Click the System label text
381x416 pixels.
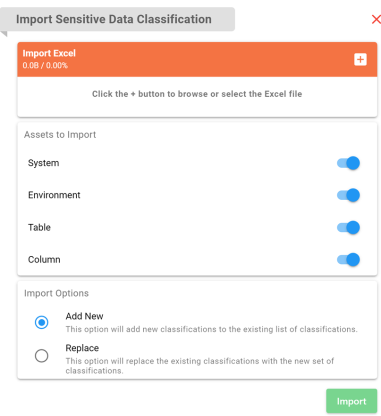43,163
